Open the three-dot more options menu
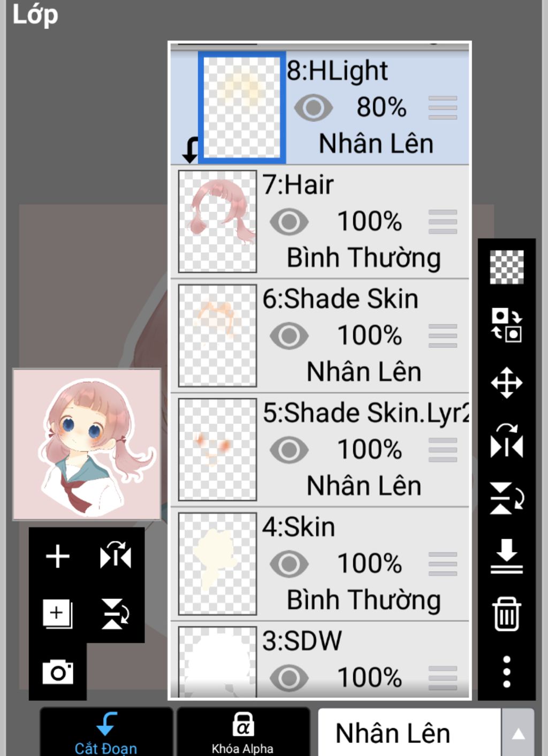This screenshot has width=548, height=756. click(x=506, y=671)
